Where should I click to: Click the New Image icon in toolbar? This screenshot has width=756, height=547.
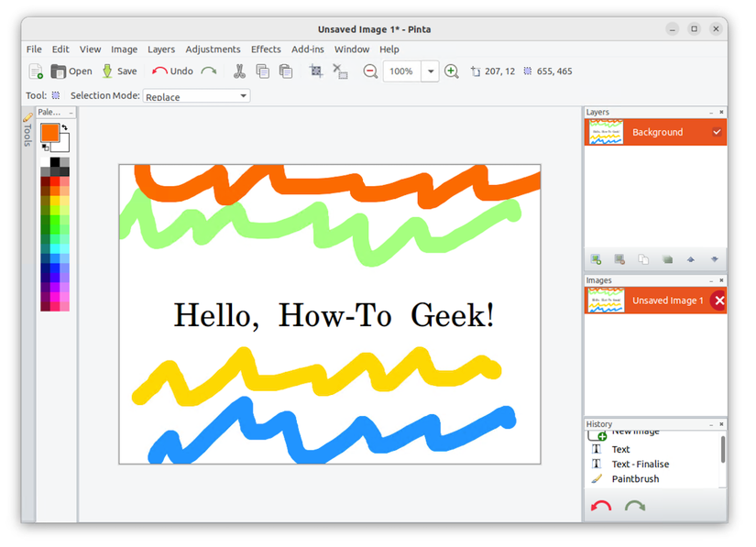click(36, 71)
